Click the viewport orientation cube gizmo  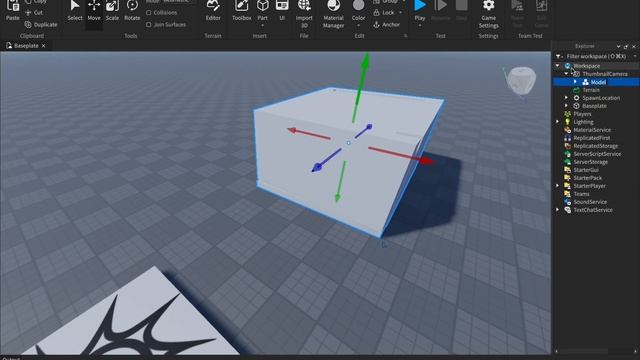point(521,81)
